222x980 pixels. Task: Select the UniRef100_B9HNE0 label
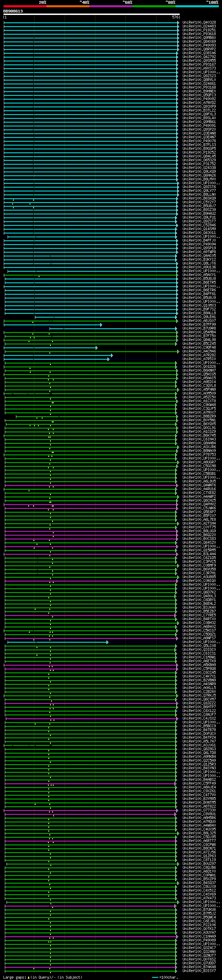click(x=199, y=91)
